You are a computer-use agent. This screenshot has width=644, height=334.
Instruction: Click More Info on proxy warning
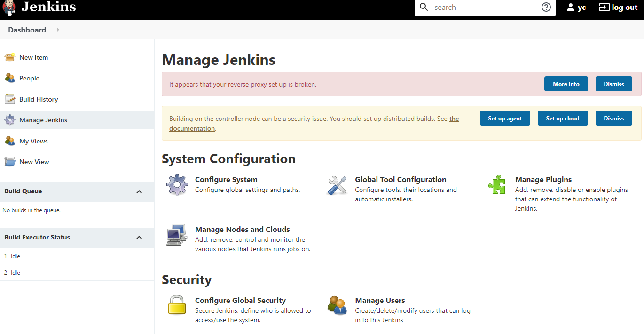(x=566, y=84)
